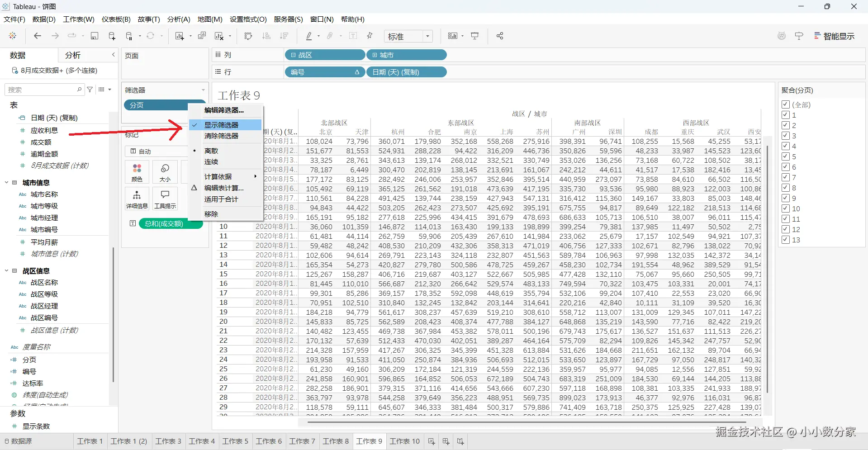
Task: Open the 筛选器 shelf dropdown arrow
Action: point(203,90)
